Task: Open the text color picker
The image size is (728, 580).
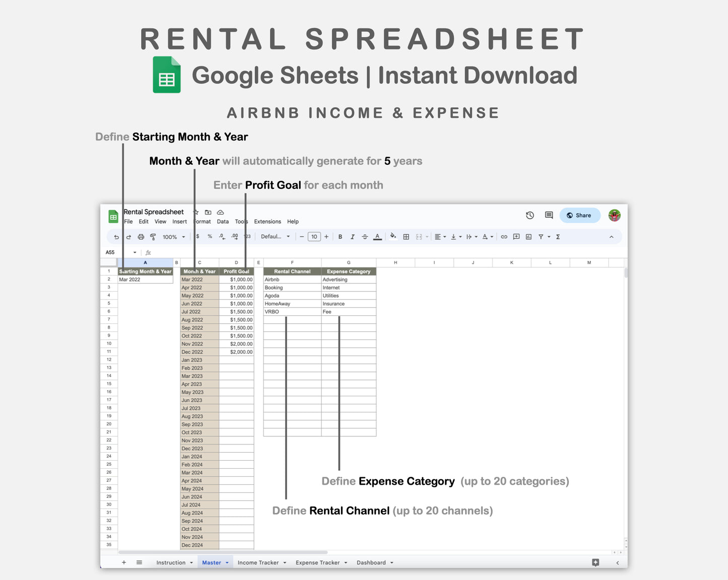Action: point(377,237)
